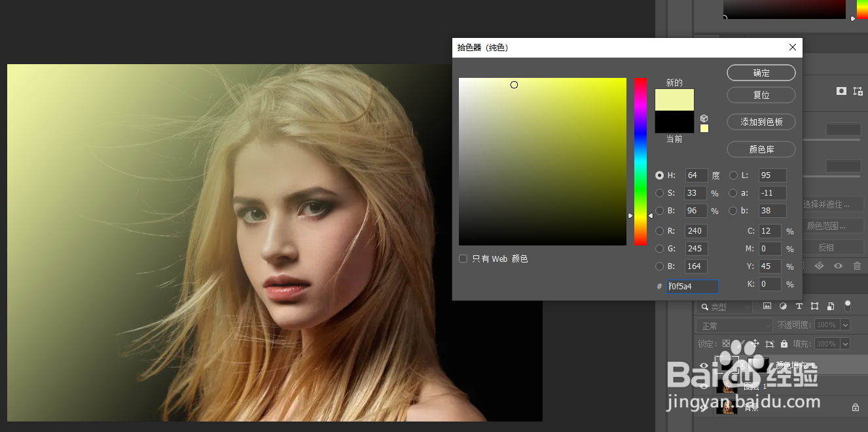Click lock transparent pixels icon
The width and height of the screenshot is (868, 432).
[725, 344]
